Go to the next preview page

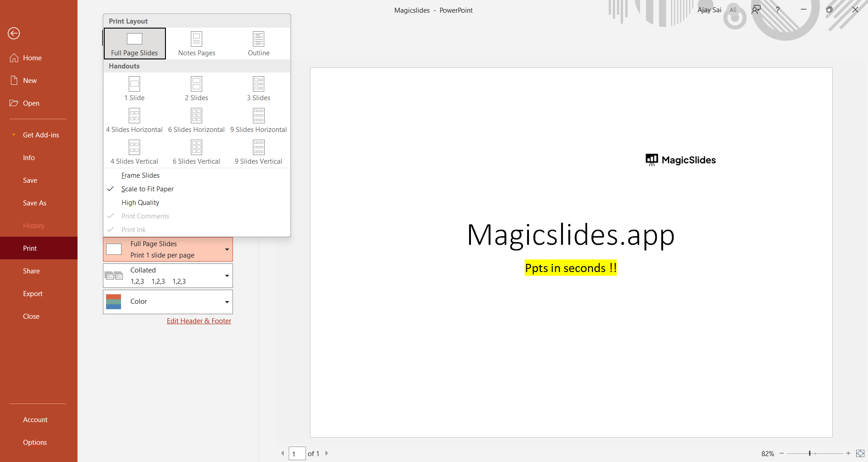[327, 453]
